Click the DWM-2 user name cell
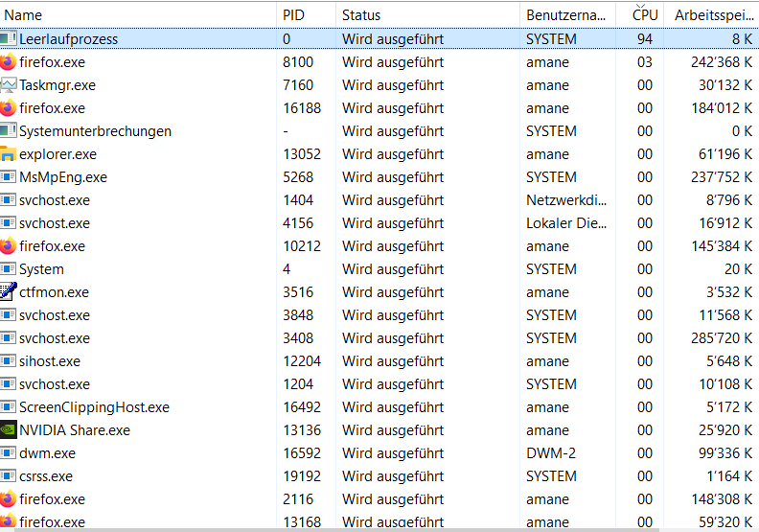Viewport: 759px width, 532px height. [551, 453]
